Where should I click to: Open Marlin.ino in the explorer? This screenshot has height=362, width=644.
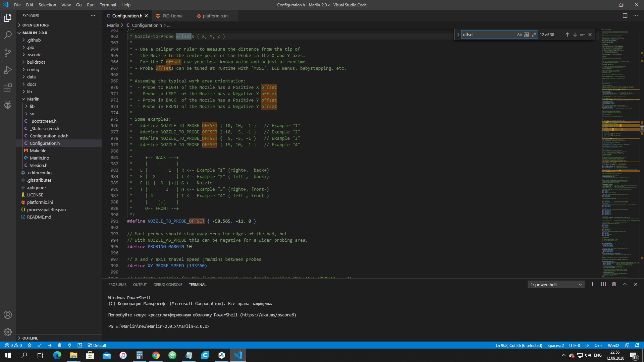click(x=59, y=158)
